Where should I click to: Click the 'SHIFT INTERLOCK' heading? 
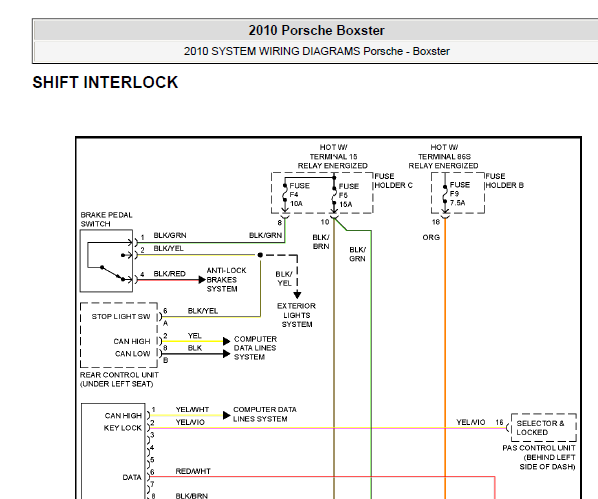point(105,82)
